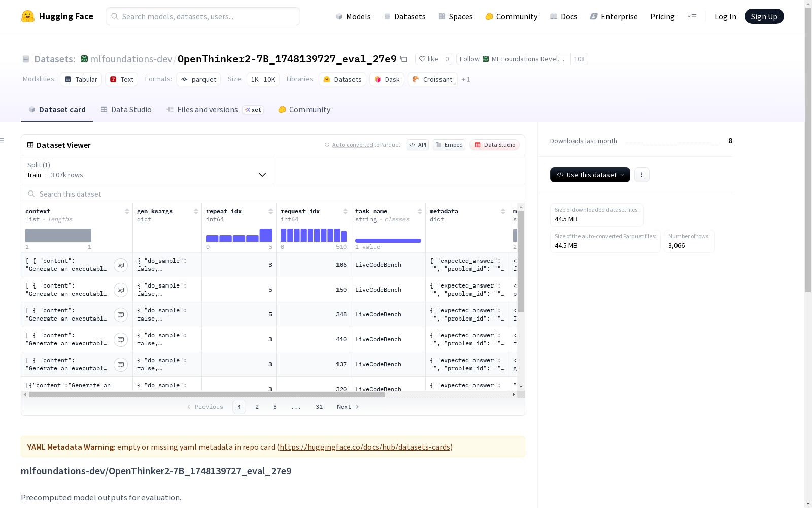The width and height of the screenshot is (812, 508).
Task: Open the Pricing page
Action: pyautogui.click(x=662, y=16)
